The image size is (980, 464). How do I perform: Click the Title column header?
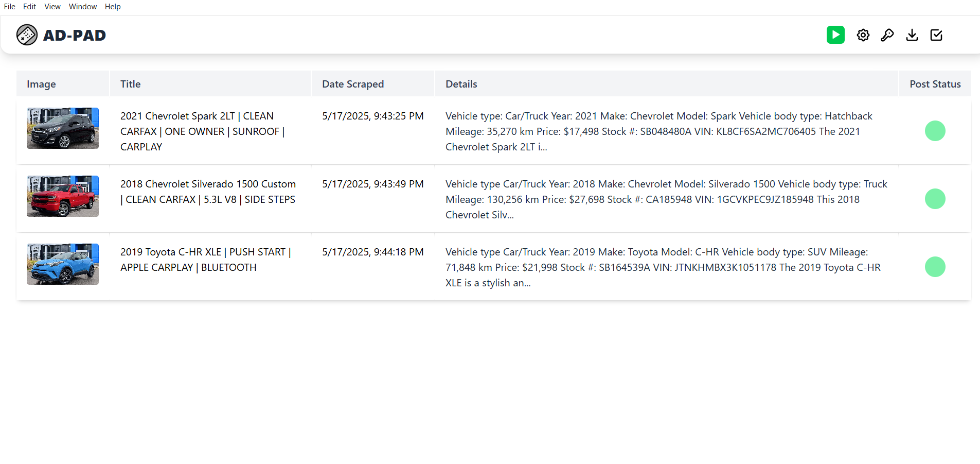(x=210, y=84)
